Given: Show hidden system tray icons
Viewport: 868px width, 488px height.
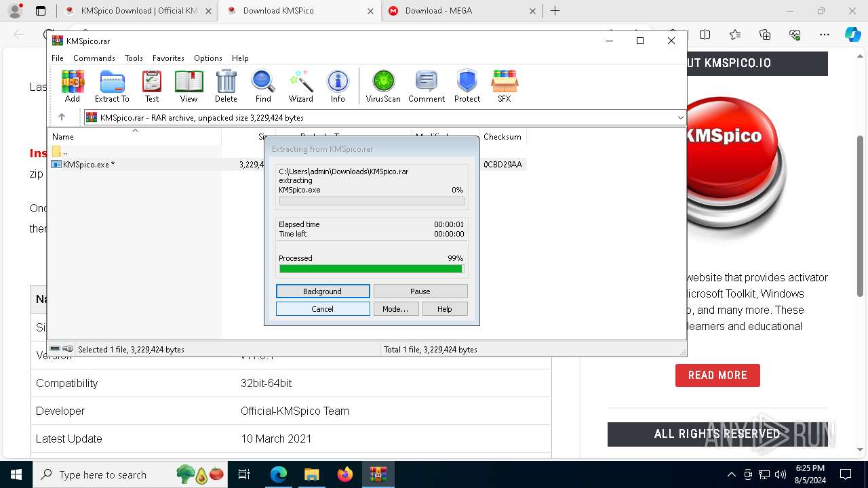Looking at the screenshot, I should (731, 474).
